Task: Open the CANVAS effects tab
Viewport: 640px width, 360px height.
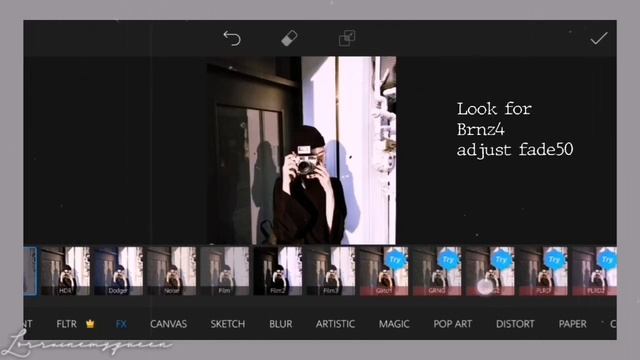Action: (x=168, y=324)
